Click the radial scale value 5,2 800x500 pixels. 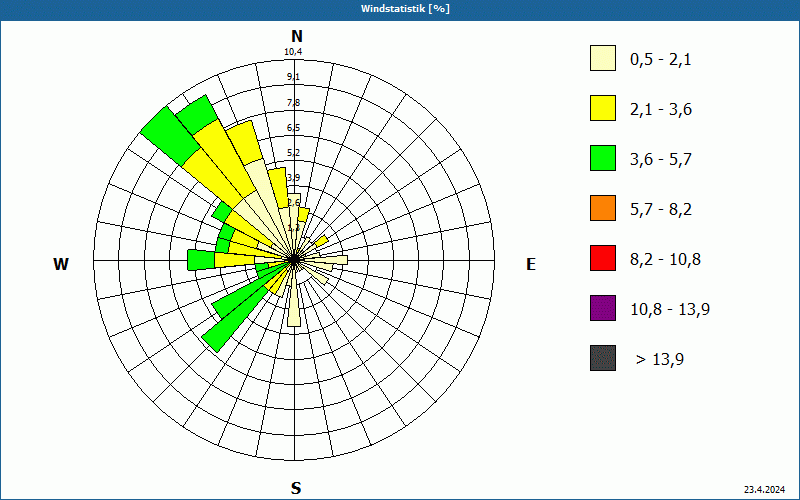click(x=293, y=153)
